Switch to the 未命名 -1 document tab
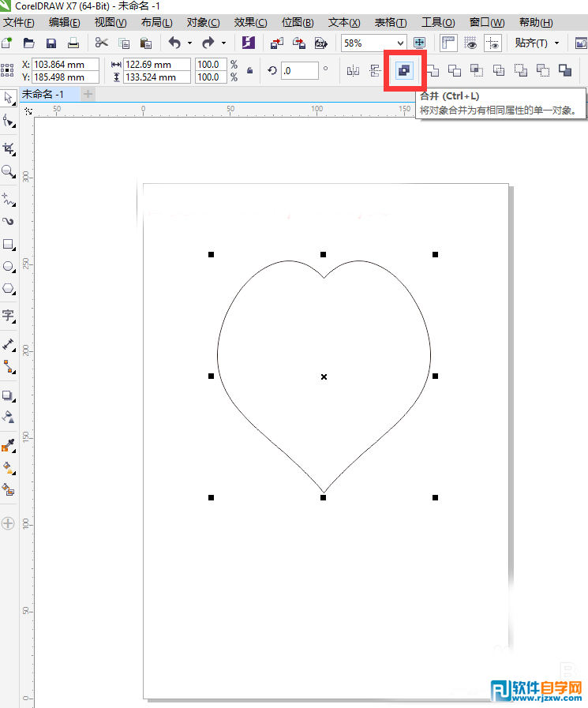The height and width of the screenshot is (708, 588). coord(43,94)
